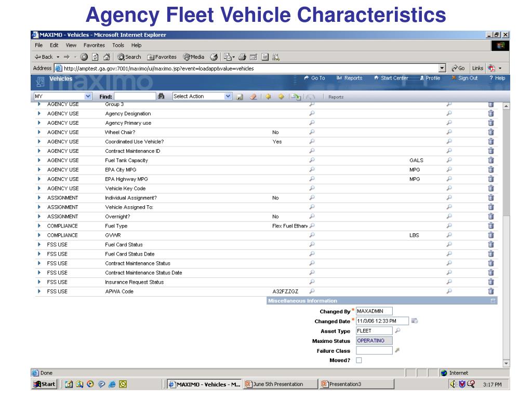Switch to Presentation3 taskbar item
The width and height of the screenshot is (532, 399).
357,384
